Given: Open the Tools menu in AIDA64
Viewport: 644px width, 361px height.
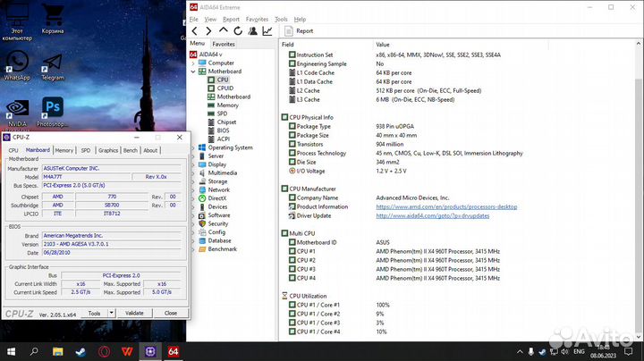Looking at the screenshot, I should click(281, 20).
